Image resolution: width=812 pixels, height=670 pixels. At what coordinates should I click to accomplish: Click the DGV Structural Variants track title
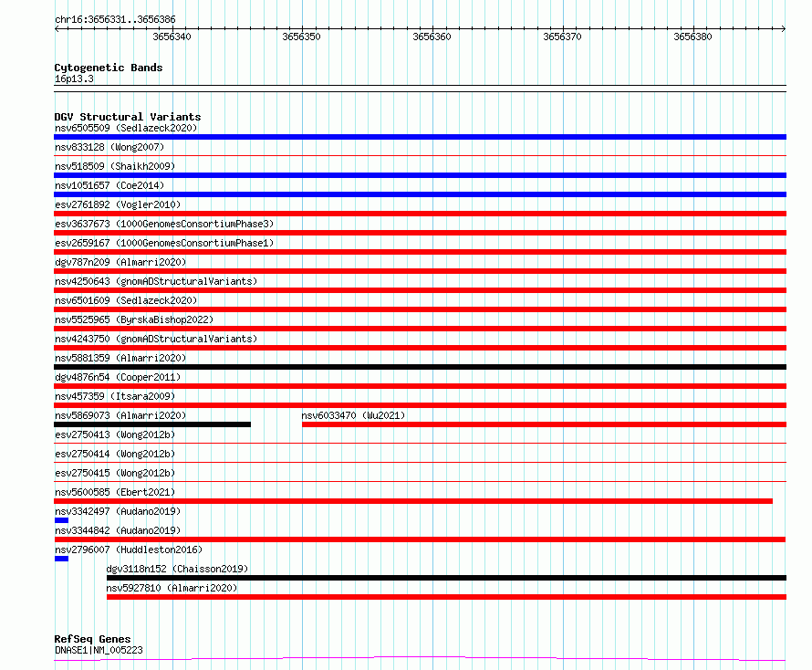tap(128, 117)
